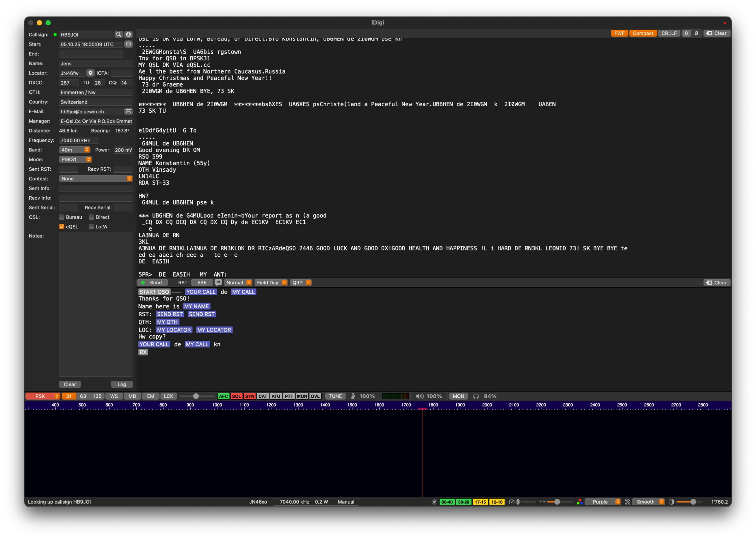Open the Band 40m dropdown
This screenshot has height=539, width=756.
(75, 150)
